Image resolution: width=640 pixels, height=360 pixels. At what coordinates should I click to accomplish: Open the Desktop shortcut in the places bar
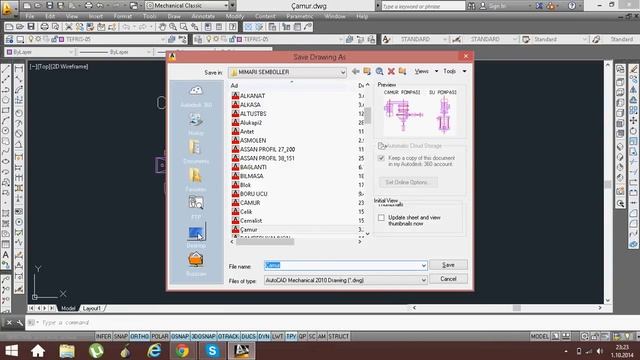point(196,236)
